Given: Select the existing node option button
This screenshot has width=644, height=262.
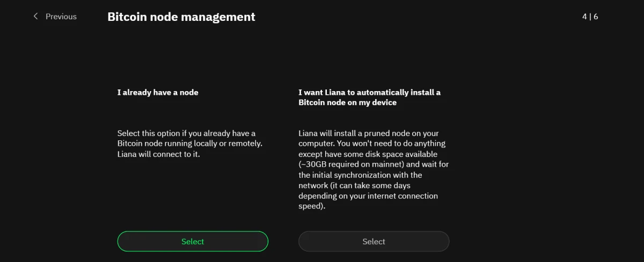Looking at the screenshot, I should pyautogui.click(x=193, y=241).
